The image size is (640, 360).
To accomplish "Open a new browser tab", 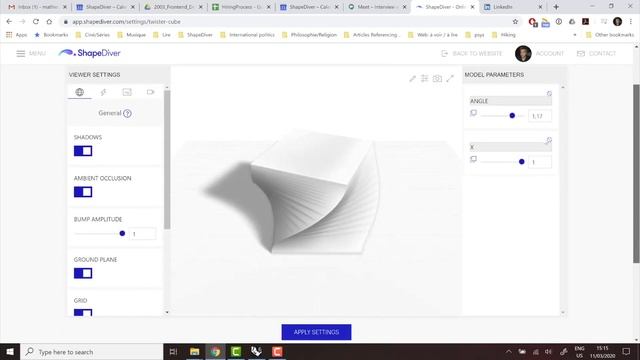I will (556, 7).
